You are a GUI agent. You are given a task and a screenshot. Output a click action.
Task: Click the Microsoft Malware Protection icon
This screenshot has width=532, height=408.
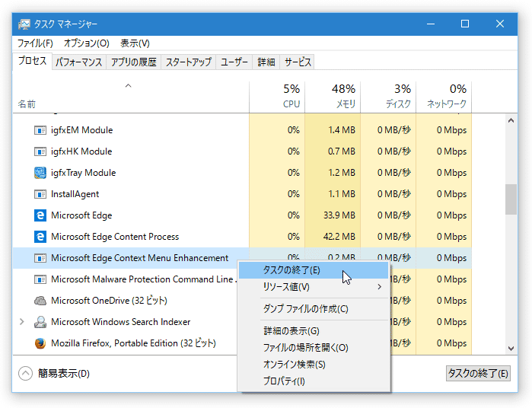coord(40,279)
